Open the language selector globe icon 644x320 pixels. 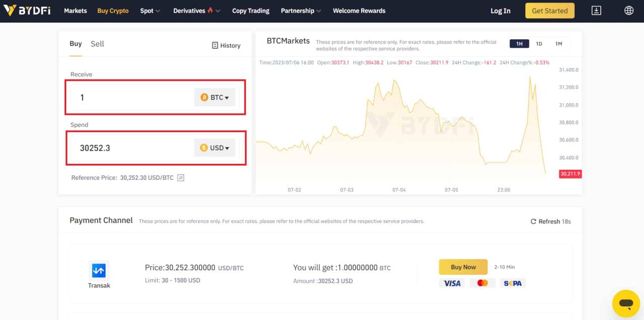(628, 10)
